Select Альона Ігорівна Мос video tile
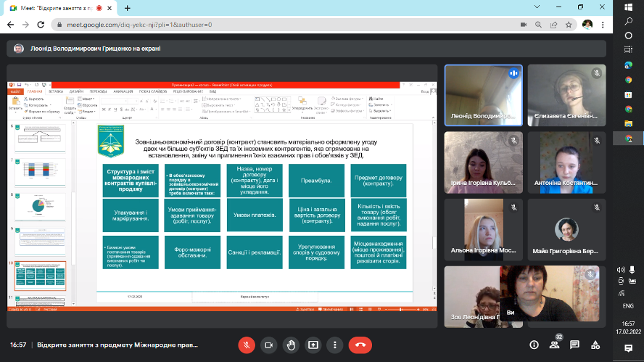644x362 pixels. click(484, 230)
